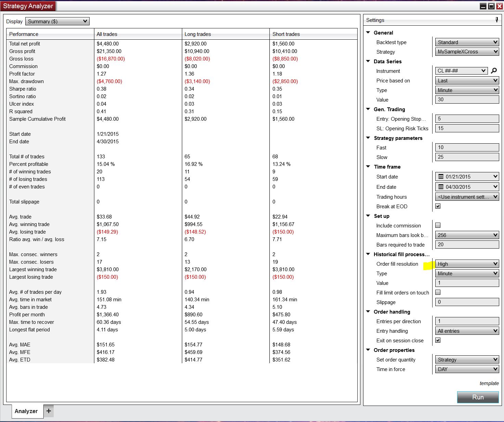The image size is (504, 422).
Task: Open the Entry handling dropdown
Action: (x=467, y=331)
